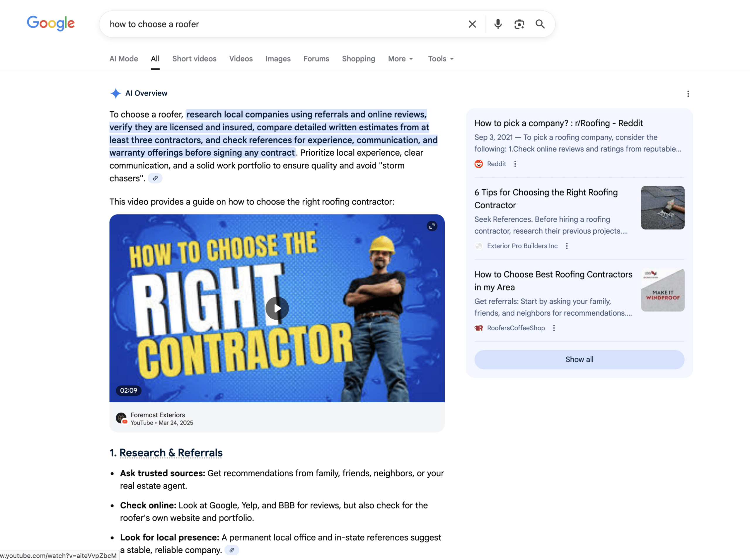This screenshot has width=750, height=560.
Task: Play the roofing contractor video
Action: click(277, 309)
